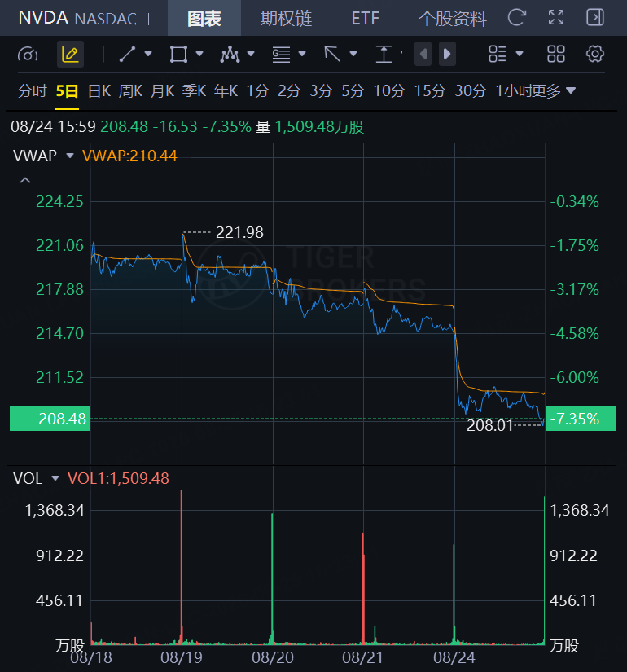
Task: Click the 08/19 volume spike bar
Action: 182,567
